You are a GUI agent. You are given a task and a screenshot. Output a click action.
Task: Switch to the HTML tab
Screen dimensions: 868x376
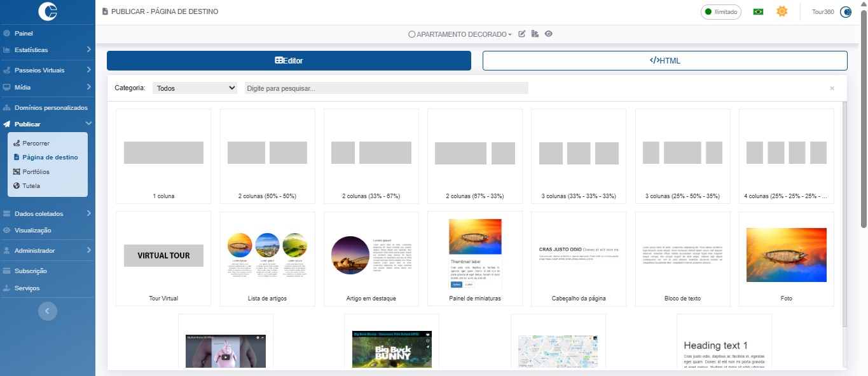[x=665, y=60]
